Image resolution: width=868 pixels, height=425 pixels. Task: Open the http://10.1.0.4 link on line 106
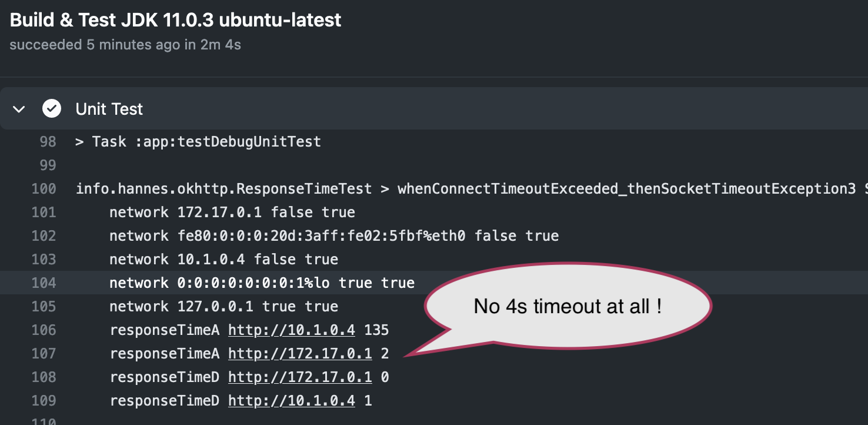291,330
